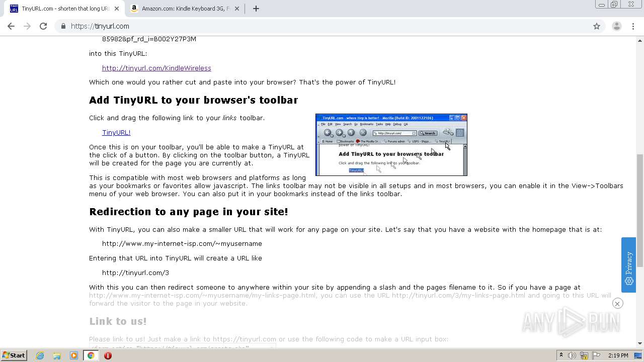Open the network tray icon
This screenshot has height=362, width=644.
pyautogui.click(x=584, y=355)
